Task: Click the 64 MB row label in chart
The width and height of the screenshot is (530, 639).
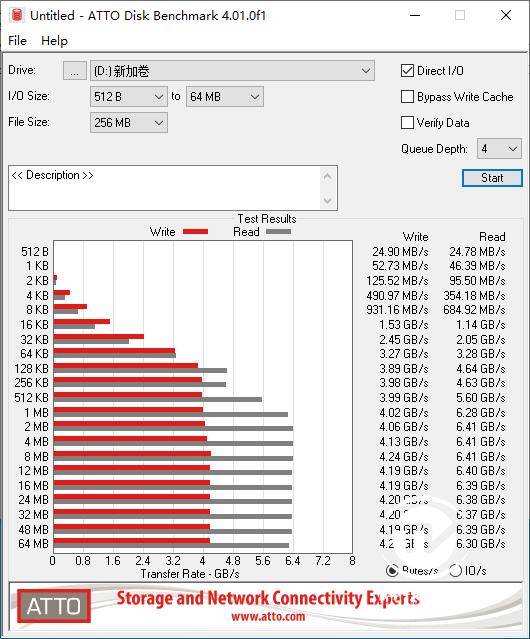Action: 33,544
